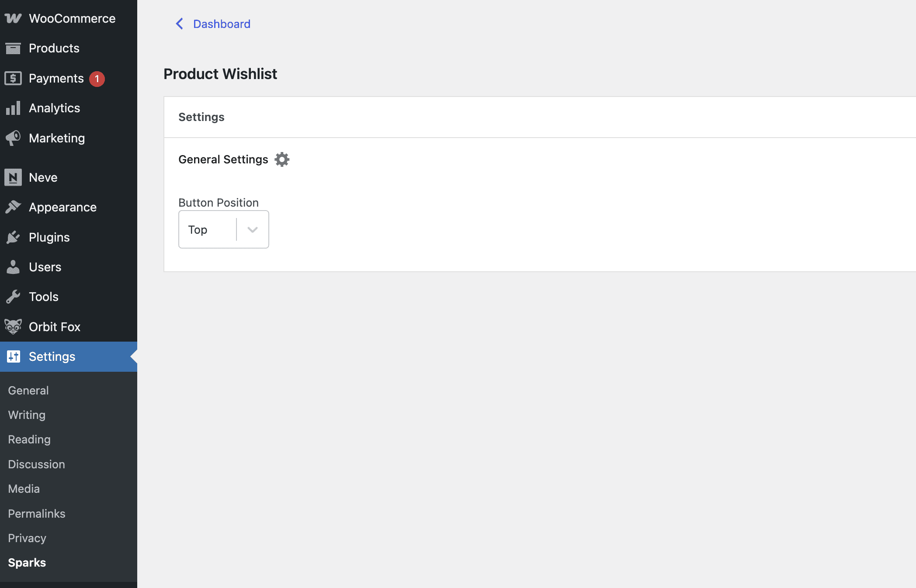Click the back arrow next to Dashboard

click(179, 24)
